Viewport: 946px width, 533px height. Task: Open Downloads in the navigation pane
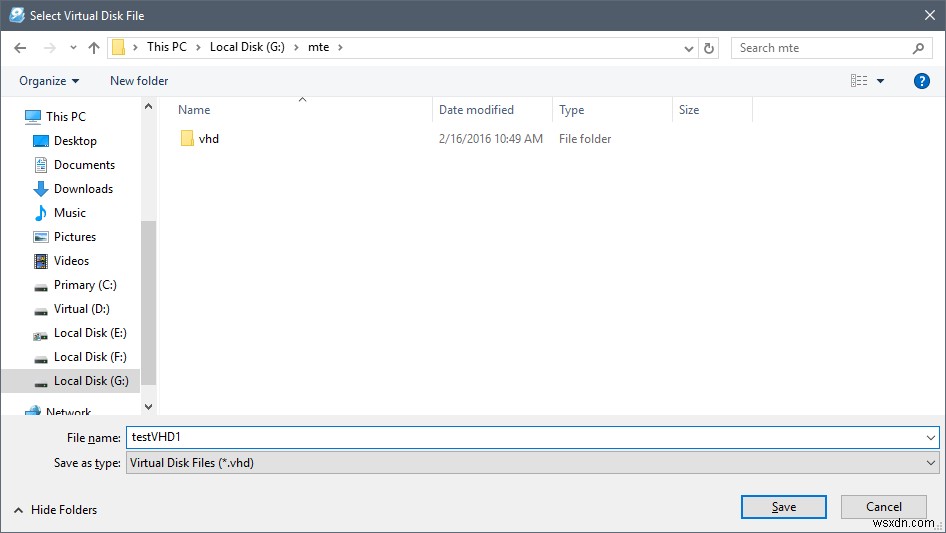click(x=83, y=189)
